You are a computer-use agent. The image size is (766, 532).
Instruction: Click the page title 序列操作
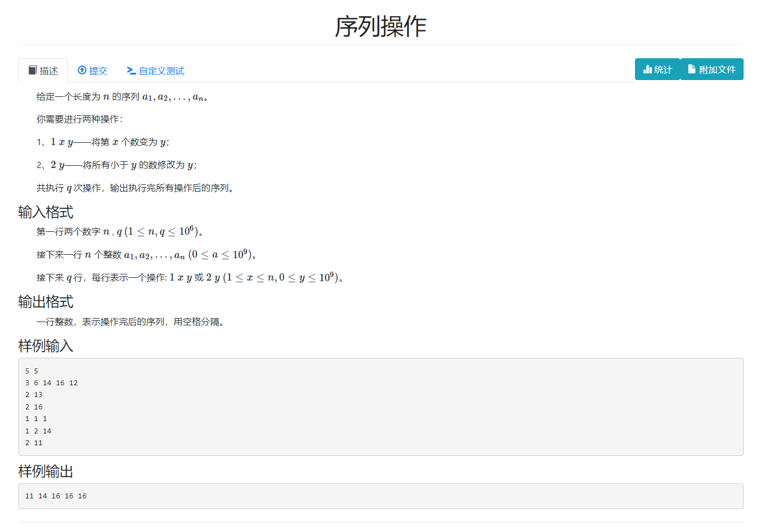(x=382, y=26)
